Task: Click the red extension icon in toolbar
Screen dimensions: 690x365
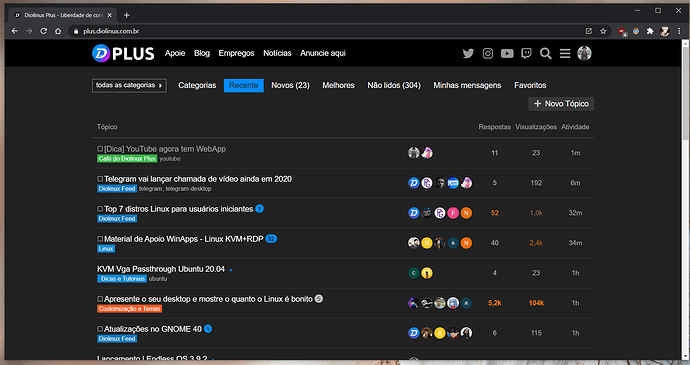Action: click(x=622, y=31)
